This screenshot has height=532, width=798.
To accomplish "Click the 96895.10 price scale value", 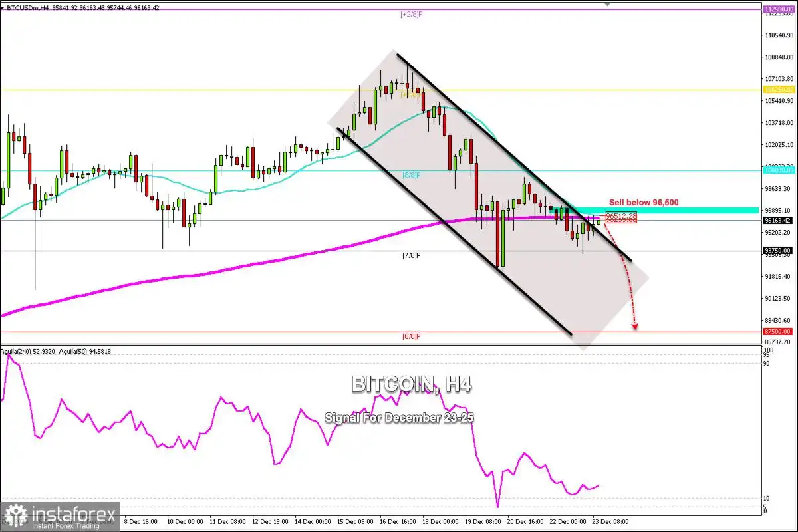I will (x=779, y=210).
